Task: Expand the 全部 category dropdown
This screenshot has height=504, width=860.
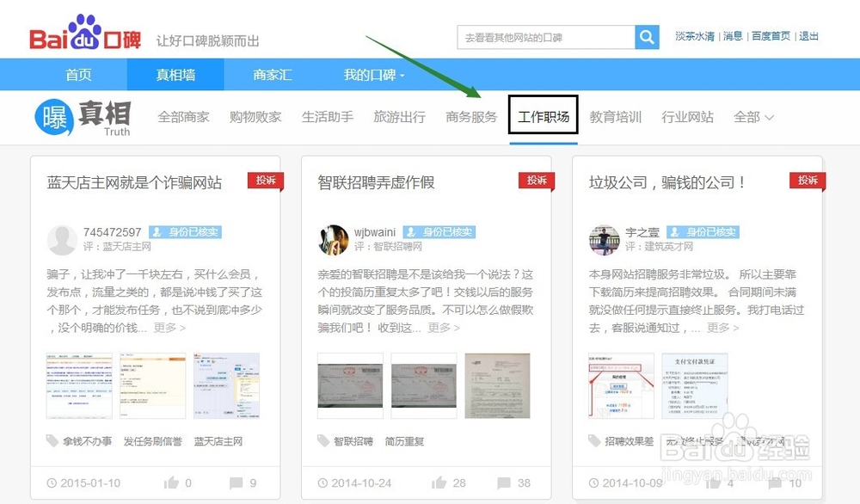Action: 753,118
